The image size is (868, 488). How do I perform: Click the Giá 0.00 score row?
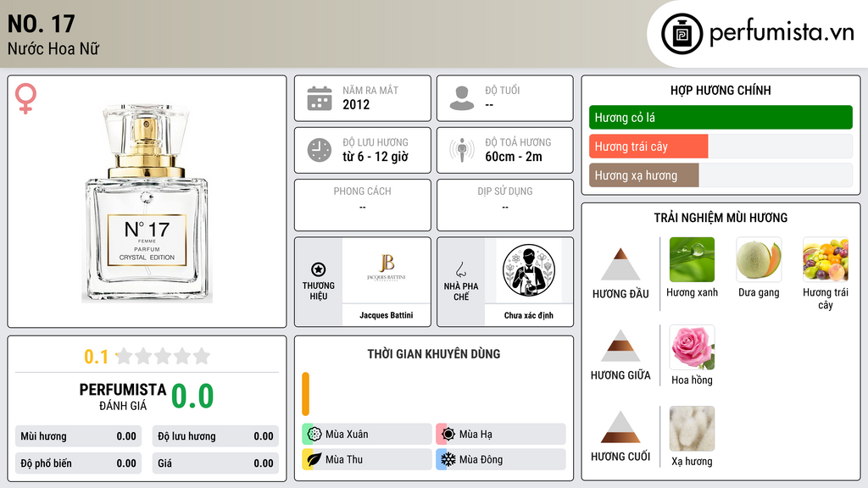(215, 463)
